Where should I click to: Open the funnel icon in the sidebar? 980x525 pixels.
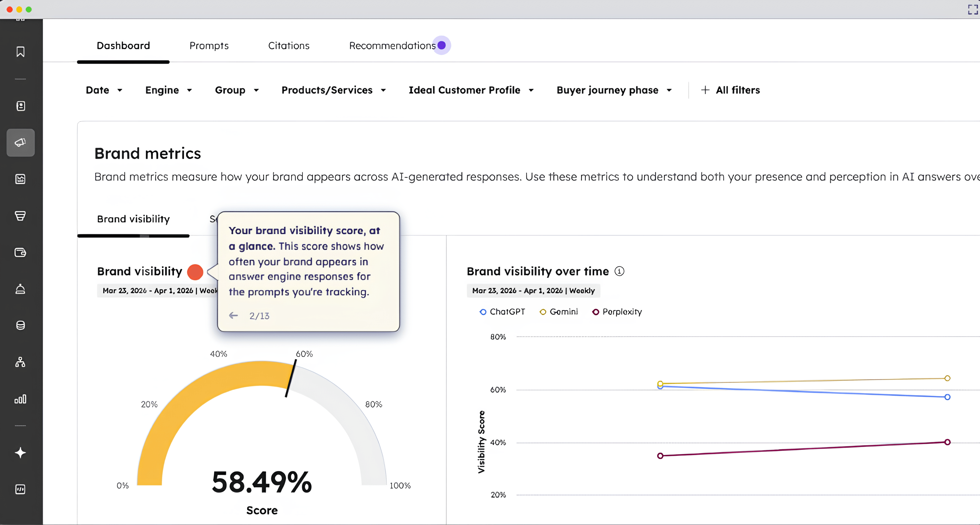coord(20,216)
